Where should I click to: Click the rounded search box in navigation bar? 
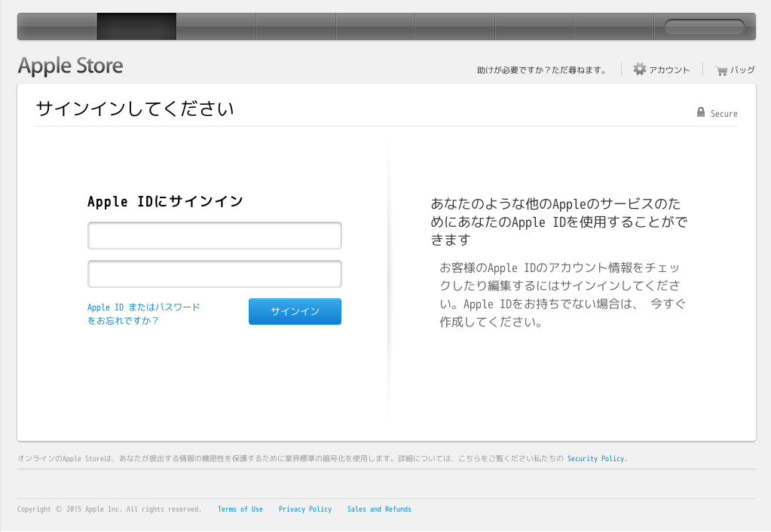tap(705, 26)
